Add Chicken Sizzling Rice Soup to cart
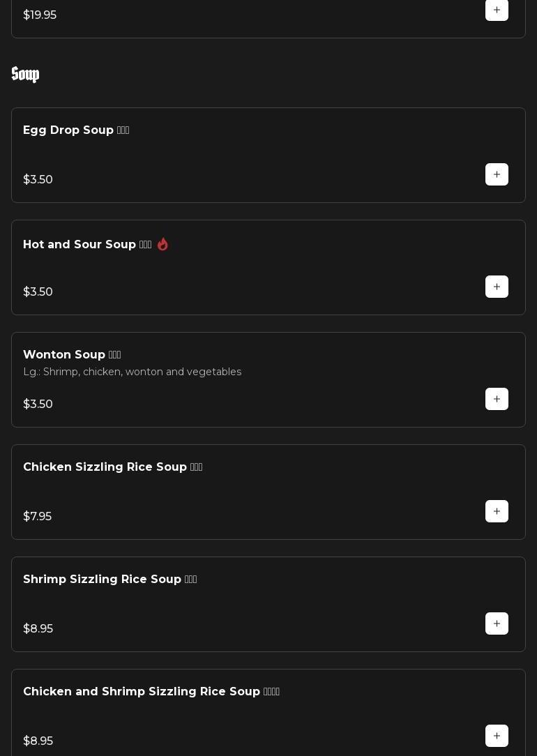Screen dimensions: 537x756 [497, 511]
